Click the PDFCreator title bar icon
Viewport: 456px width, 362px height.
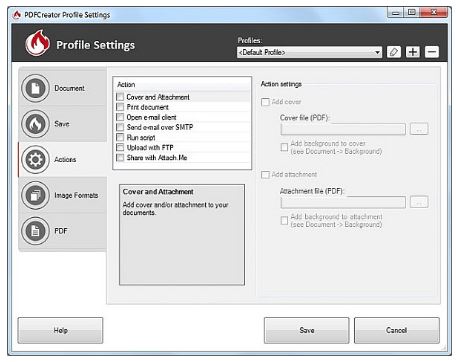(17, 15)
